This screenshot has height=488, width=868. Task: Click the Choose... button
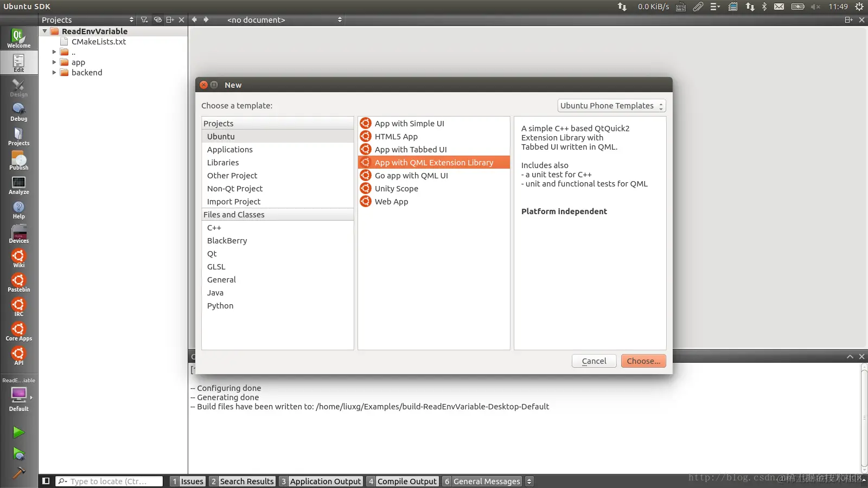643,361
